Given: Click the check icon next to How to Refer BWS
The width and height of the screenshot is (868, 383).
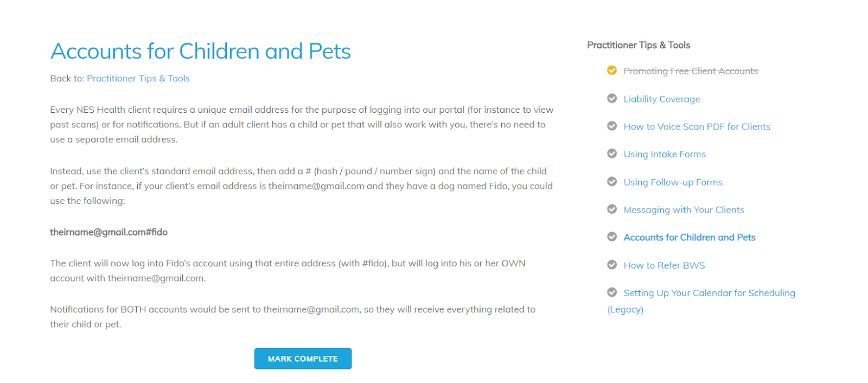Looking at the screenshot, I should [612, 265].
